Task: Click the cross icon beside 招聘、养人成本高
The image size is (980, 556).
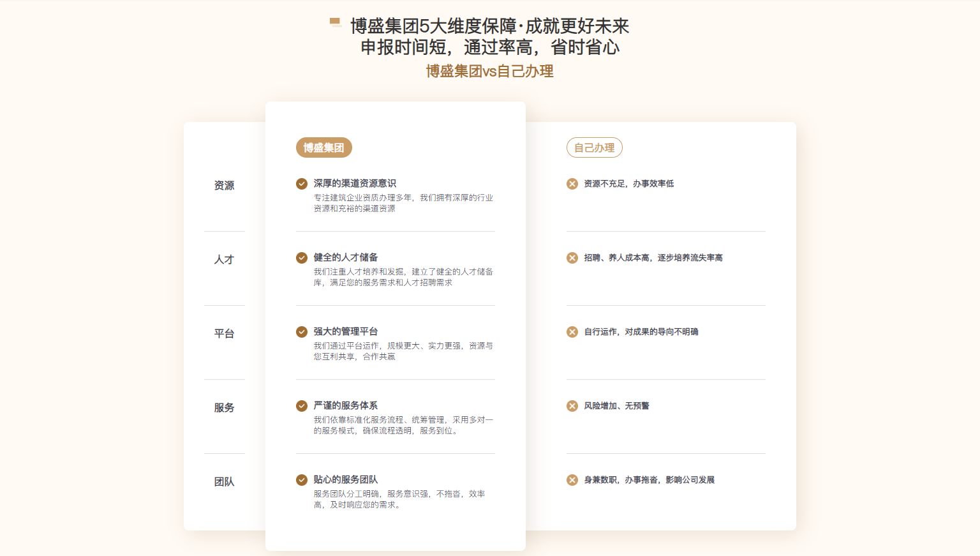Action: [x=572, y=258]
